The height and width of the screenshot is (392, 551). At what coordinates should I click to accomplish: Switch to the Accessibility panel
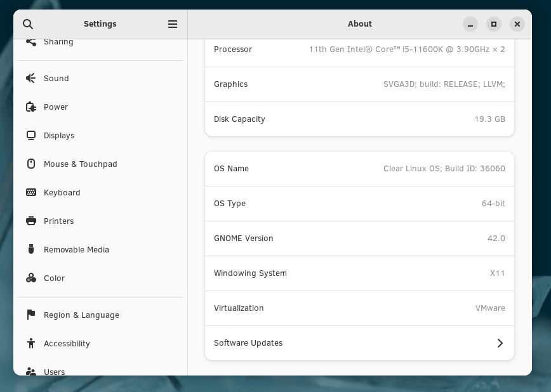(x=67, y=344)
